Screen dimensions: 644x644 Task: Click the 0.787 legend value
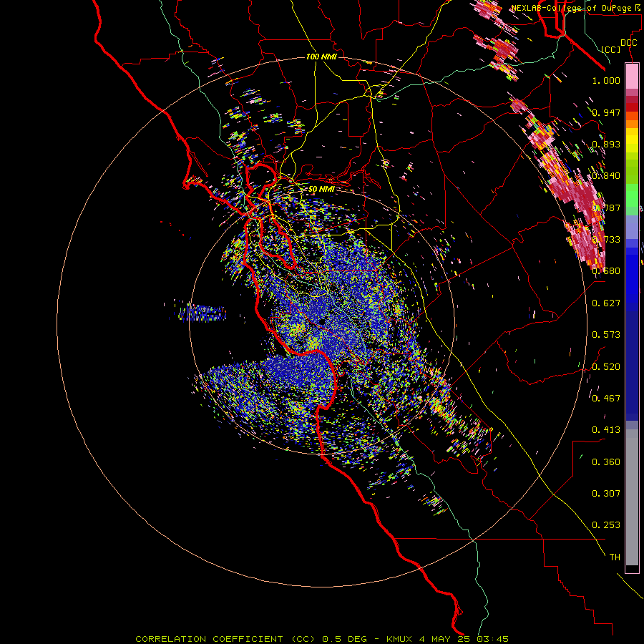point(606,208)
